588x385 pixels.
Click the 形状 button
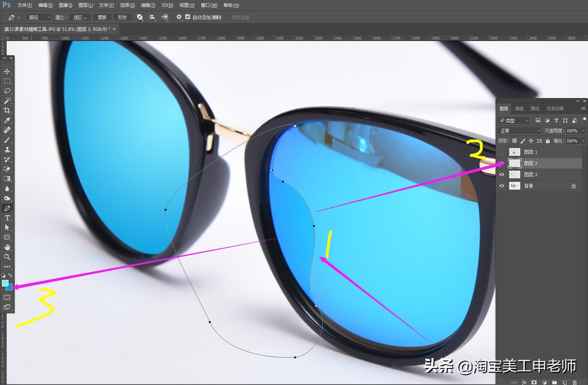[122, 17]
